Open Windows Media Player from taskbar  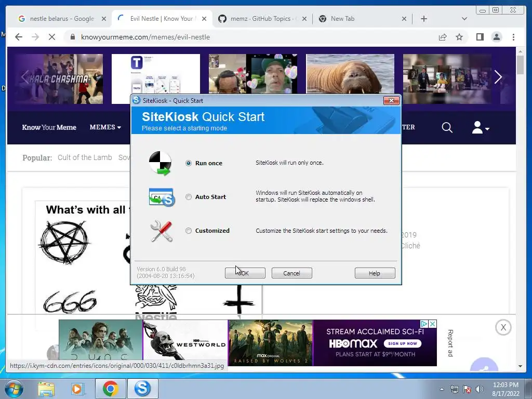(x=78, y=389)
